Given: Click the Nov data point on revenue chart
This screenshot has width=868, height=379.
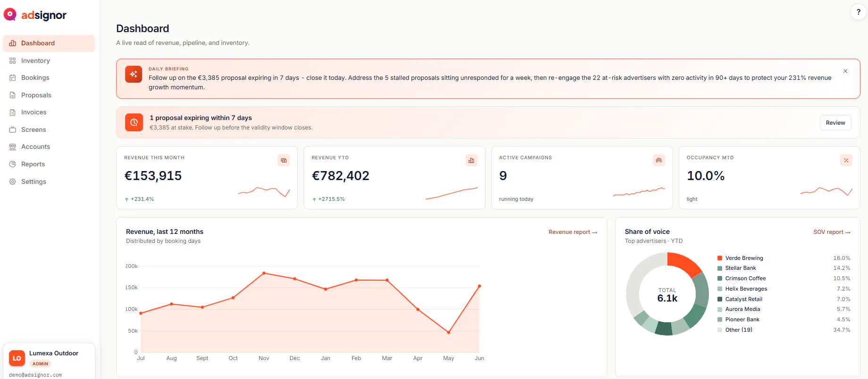Looking at the screenshot, I should click(264, 273).
